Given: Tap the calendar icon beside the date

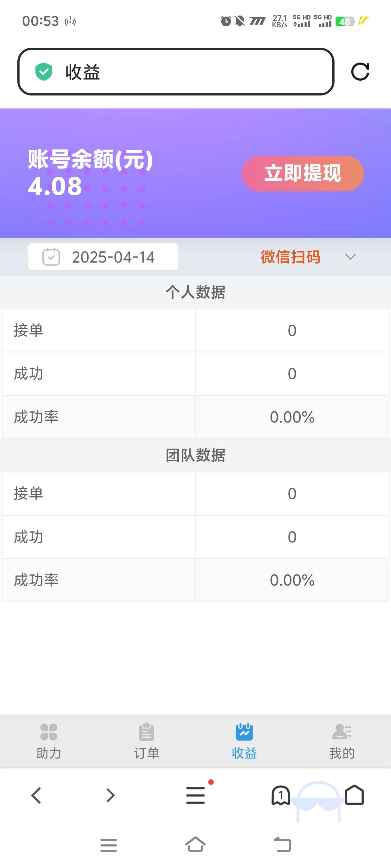Looking at the screenshot, I should click(51, 257).
